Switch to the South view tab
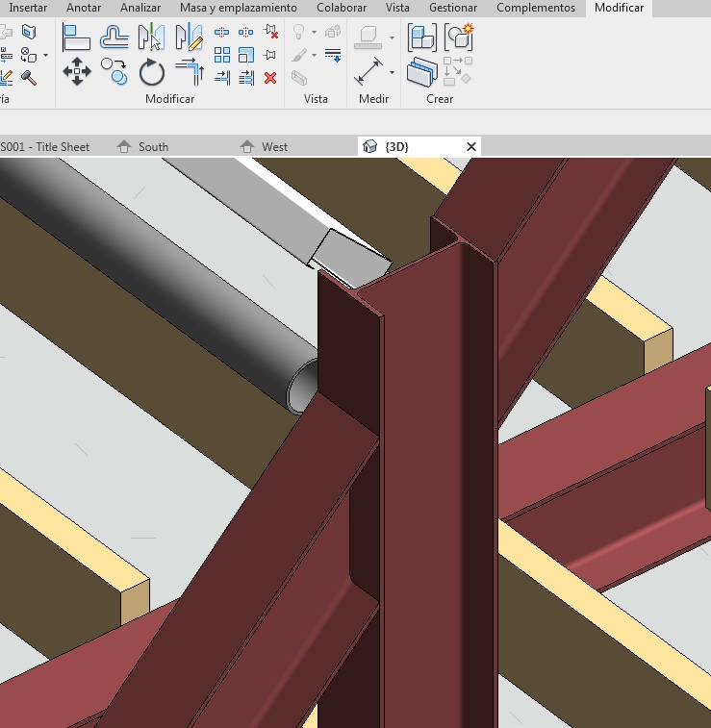Image resolution: width=711 pixels, height=728 pixels. tap(153, 147)
